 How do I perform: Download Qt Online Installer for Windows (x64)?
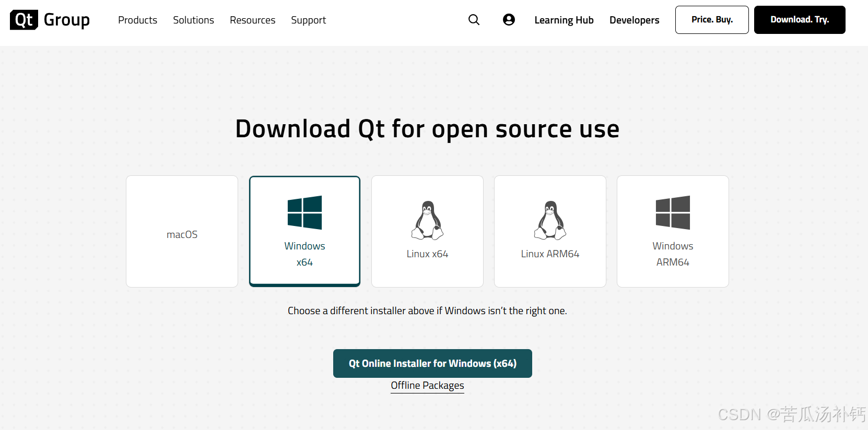tap(432, 363)
